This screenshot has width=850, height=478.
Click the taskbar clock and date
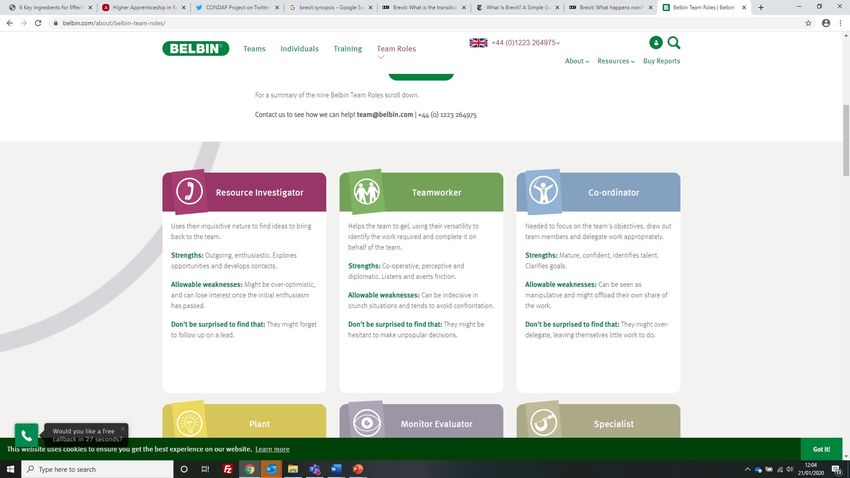pos(811,469)
